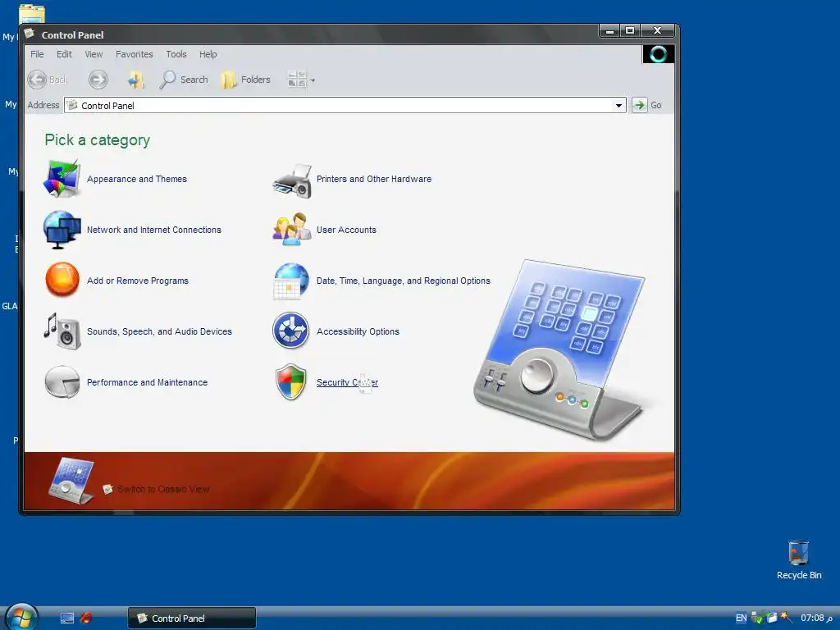Viewport: 840px width, 630px height.
Task: Open the View menu
Action: [94, 54]
